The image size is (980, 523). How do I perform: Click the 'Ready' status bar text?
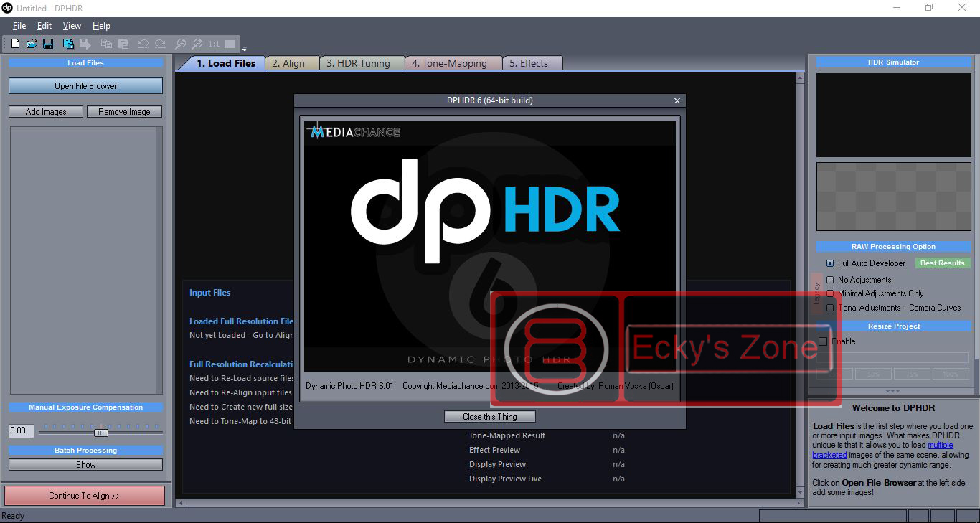tap(13, 516)
